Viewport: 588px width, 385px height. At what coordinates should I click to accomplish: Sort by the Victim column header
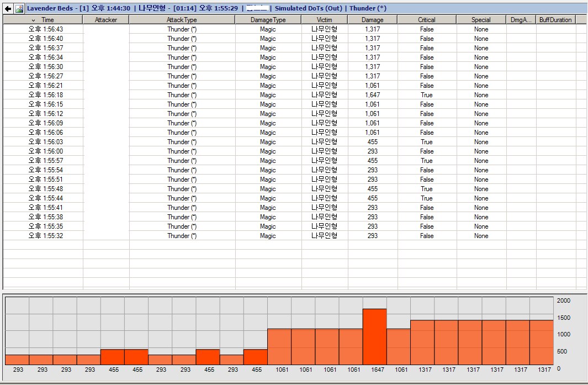[324, 20]
